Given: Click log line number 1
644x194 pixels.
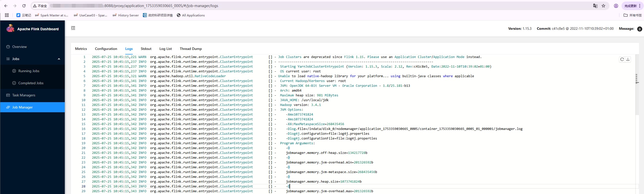Looking at the screenshot, I should click(x=84, y=57).
